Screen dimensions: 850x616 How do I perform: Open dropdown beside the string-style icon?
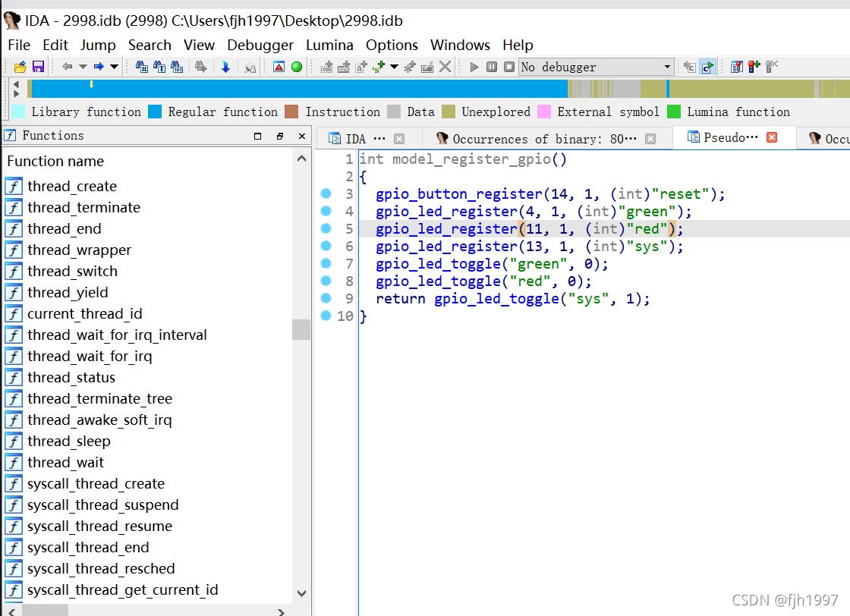coord(394,67)
